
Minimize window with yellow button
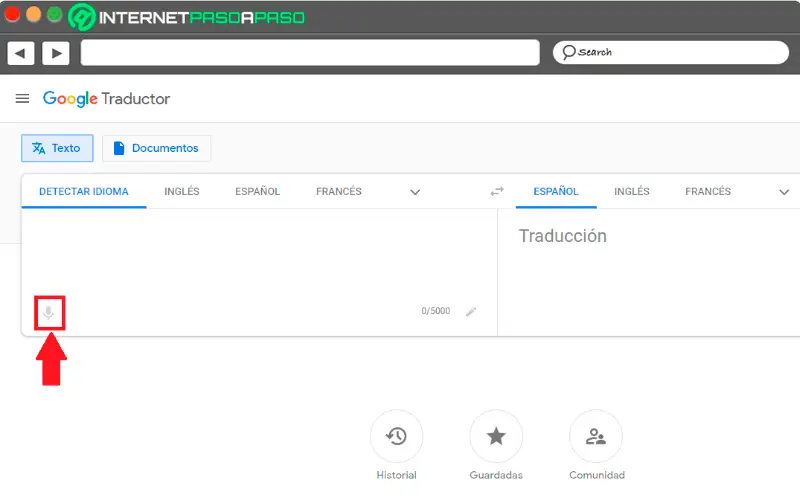click(x=33, y=14)
